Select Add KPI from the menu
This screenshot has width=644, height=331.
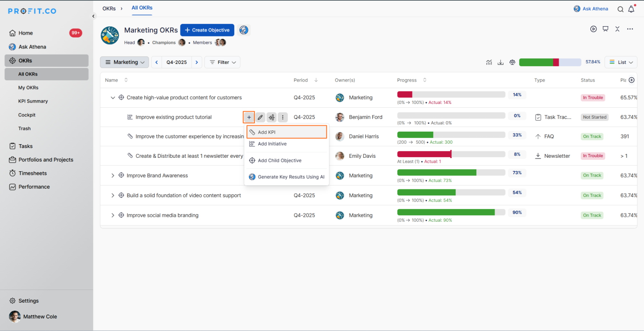tap(287, 132)
